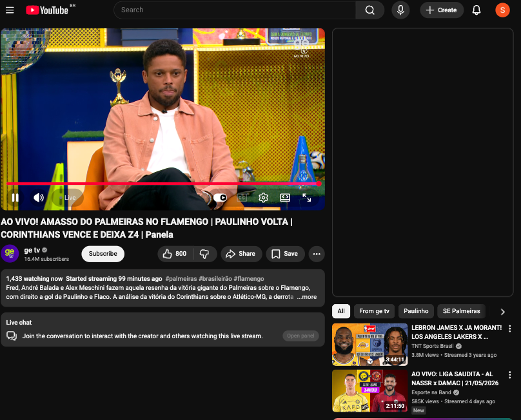Start voice search with microphone
The width and height of the screenshot is (521, 420).
click(x=400, y=10)
